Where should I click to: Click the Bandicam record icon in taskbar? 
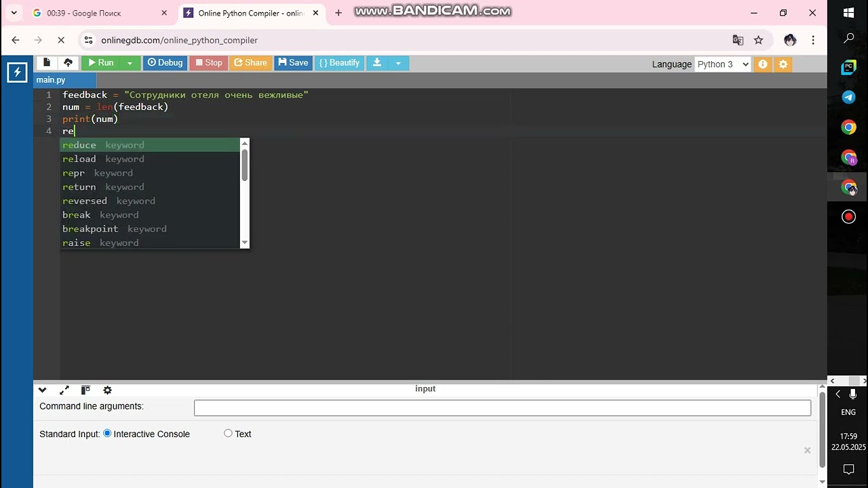point(848,217)
